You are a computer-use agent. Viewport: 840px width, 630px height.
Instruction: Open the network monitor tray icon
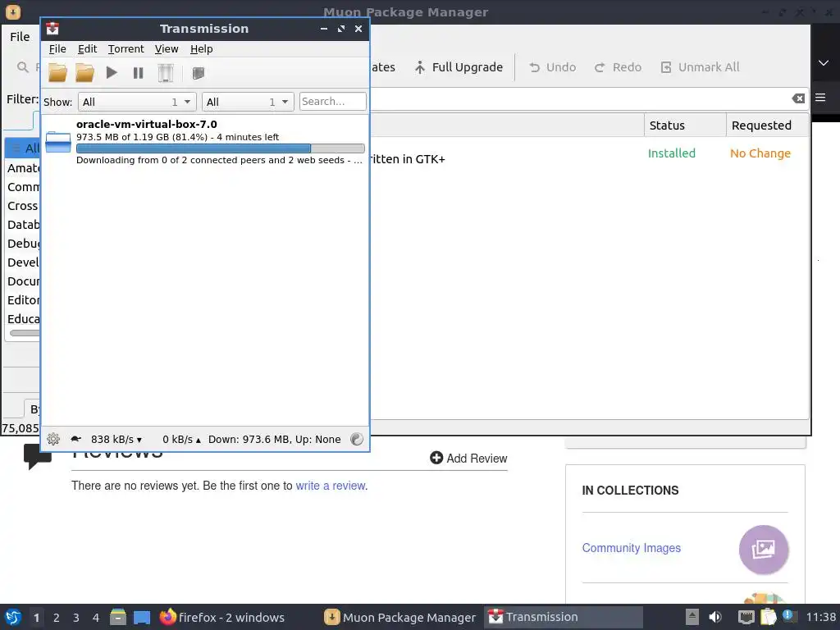(746, 617)
